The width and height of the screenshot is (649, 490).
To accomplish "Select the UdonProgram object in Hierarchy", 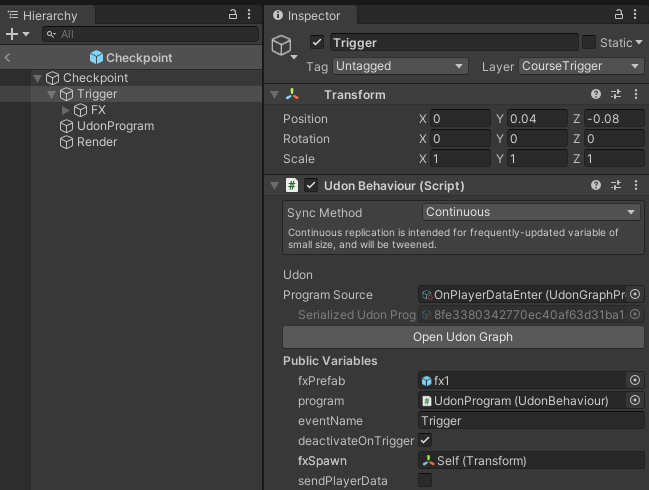I will pyautogui.click(x=107, y=126).
